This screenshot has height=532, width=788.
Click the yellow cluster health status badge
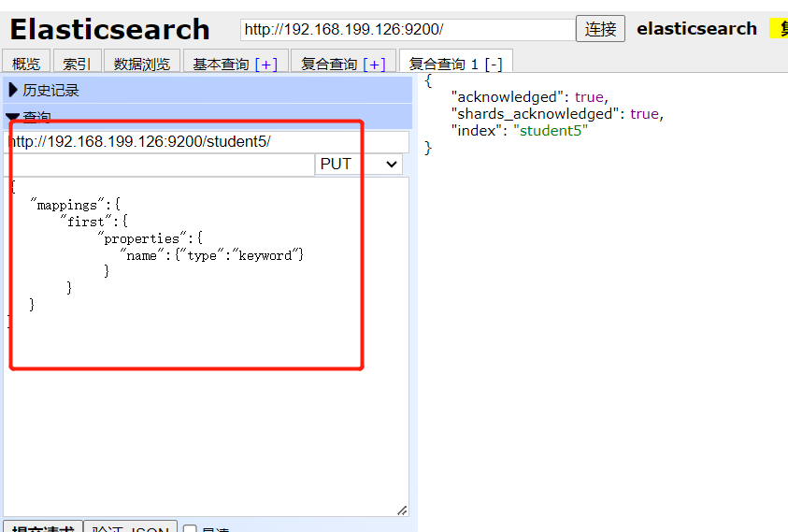coord(779,28)
